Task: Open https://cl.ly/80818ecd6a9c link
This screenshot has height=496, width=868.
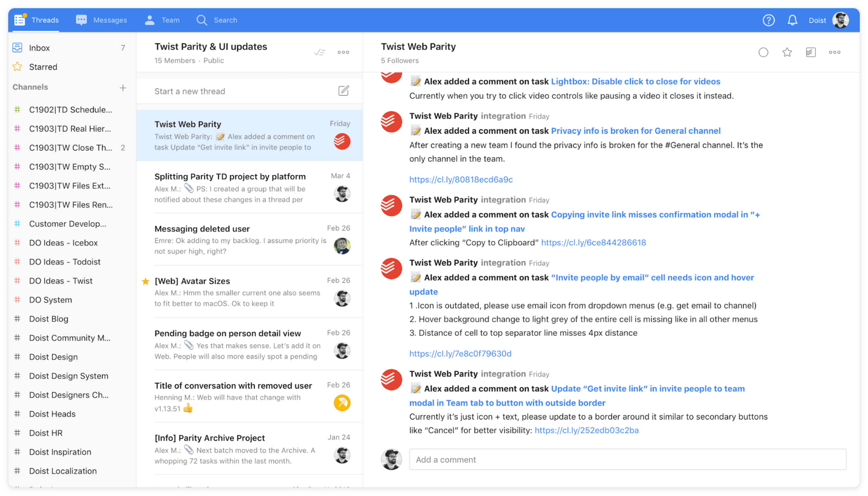Action: [x=461, y=180]
